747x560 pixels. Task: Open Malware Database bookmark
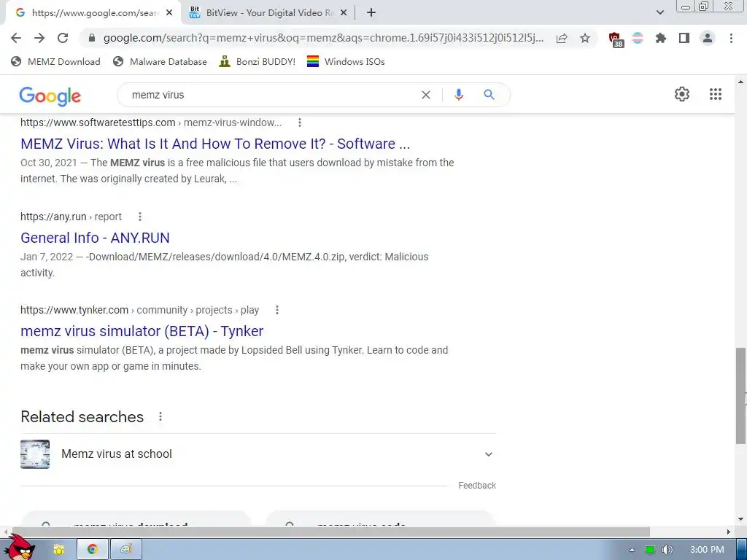(x=160, y=61)
